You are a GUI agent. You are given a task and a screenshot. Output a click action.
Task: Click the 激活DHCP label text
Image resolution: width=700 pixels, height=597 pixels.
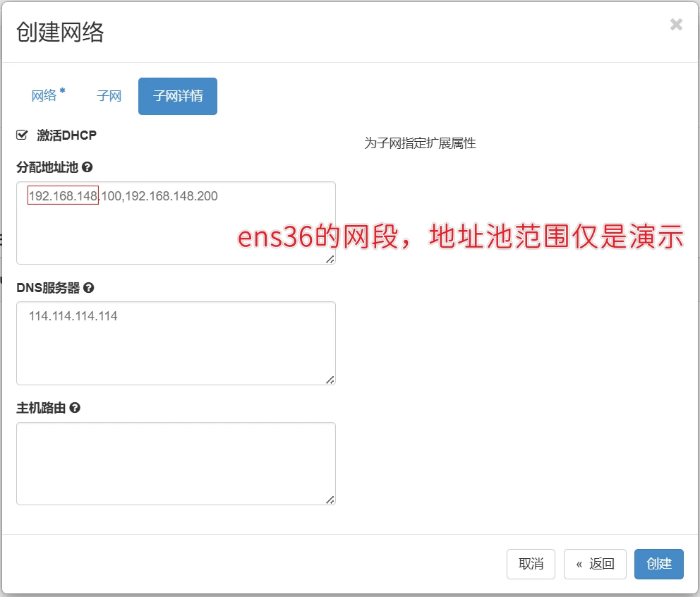tap(67, 135)
